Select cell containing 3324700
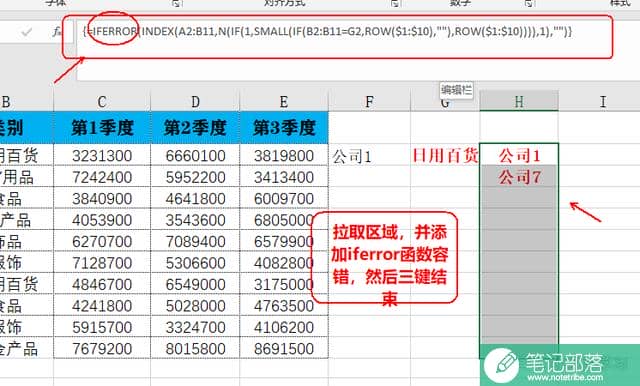The height and width of the screenshot is (386, 640). click(x=195, y=327)
